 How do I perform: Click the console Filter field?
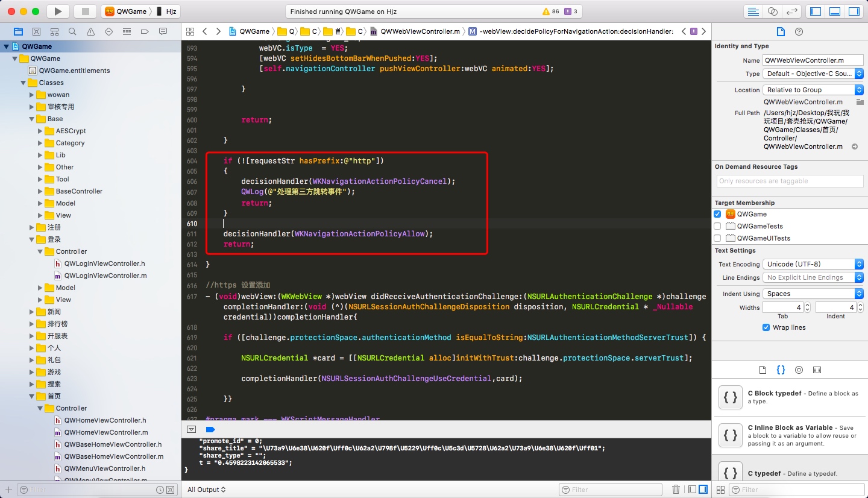(612, 490)
